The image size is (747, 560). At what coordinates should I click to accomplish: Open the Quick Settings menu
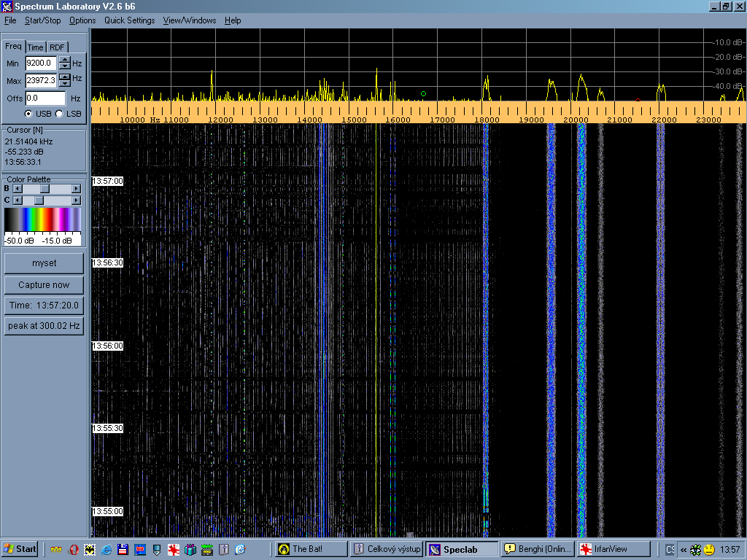tap(130, 20)
